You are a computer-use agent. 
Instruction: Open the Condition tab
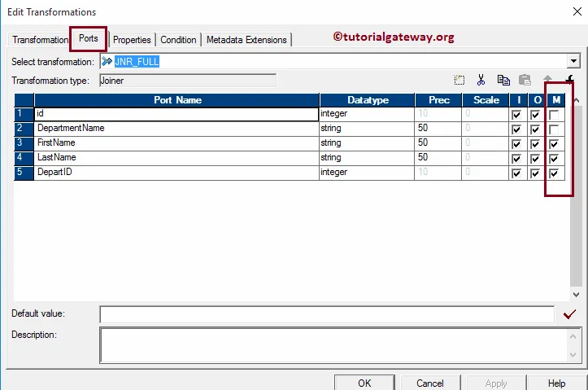point(178,40)
